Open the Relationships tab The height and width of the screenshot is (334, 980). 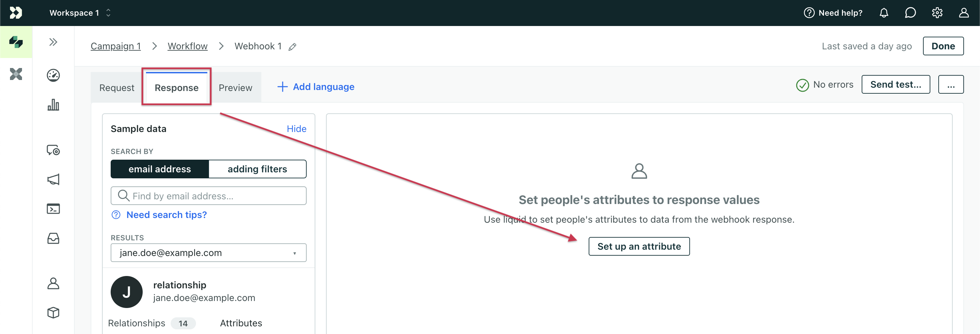click(x=152, y=323)
